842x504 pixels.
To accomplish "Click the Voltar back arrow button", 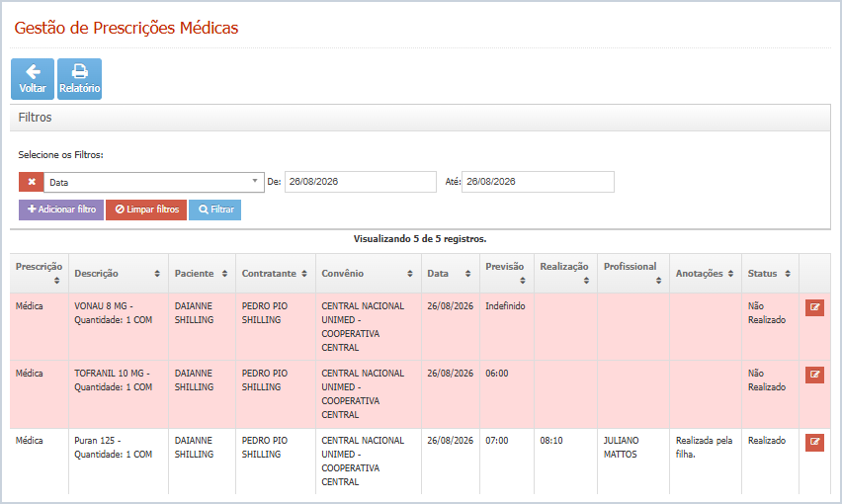I will coord(33,79).
